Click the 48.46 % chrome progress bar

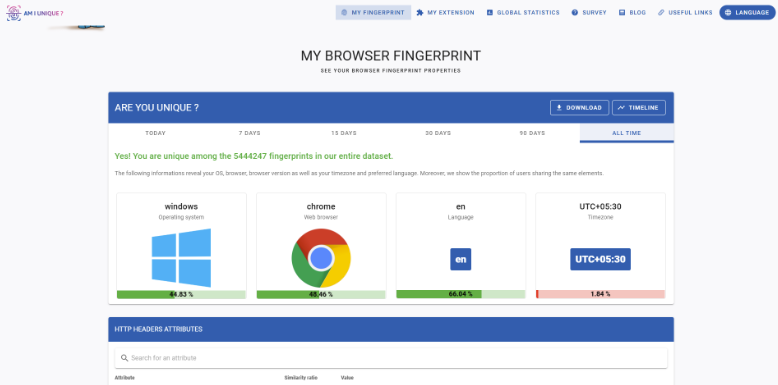[x=321, y=294]
